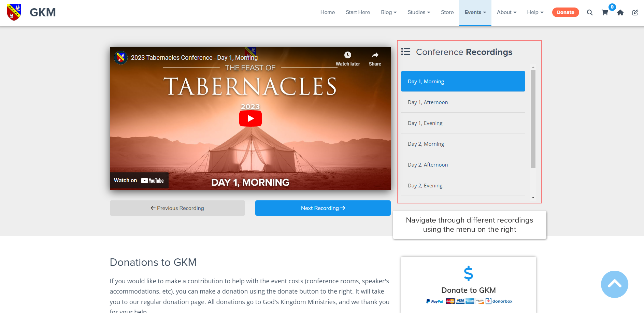
Task: Click the back-to-top chevron circle
Action: pos(614,284)
